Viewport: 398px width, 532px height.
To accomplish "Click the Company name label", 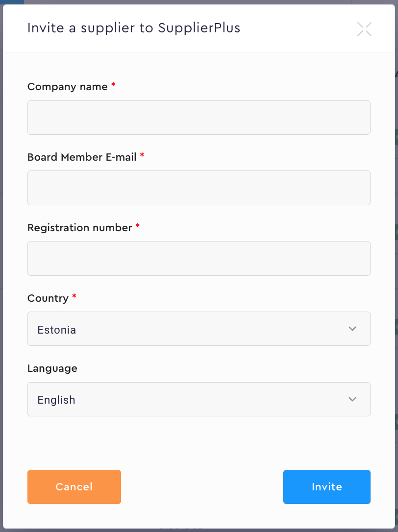I will pos(67,87).
